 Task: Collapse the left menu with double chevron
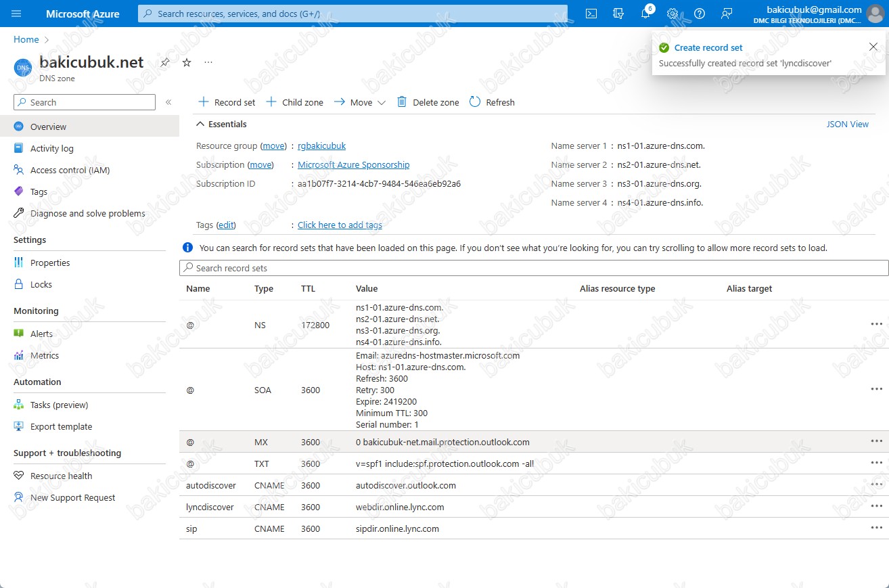(168, 102)
